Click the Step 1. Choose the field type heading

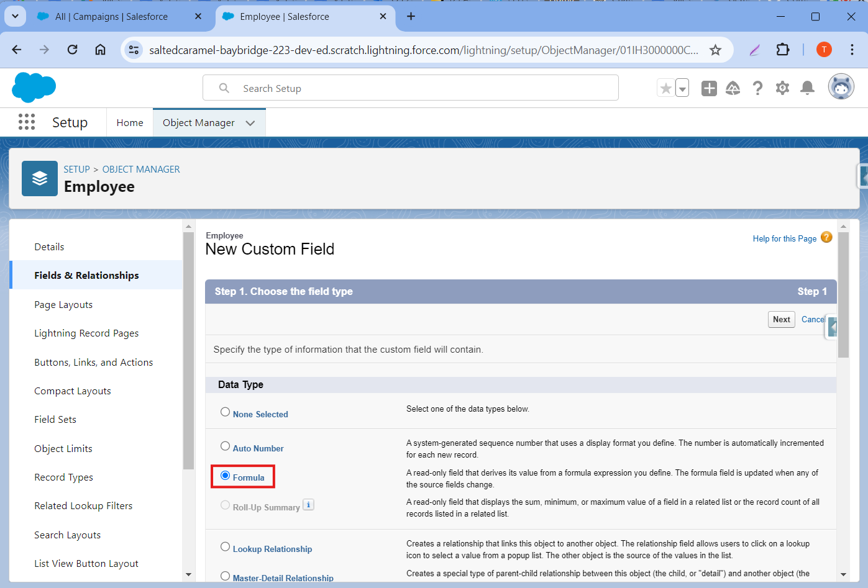283,291
